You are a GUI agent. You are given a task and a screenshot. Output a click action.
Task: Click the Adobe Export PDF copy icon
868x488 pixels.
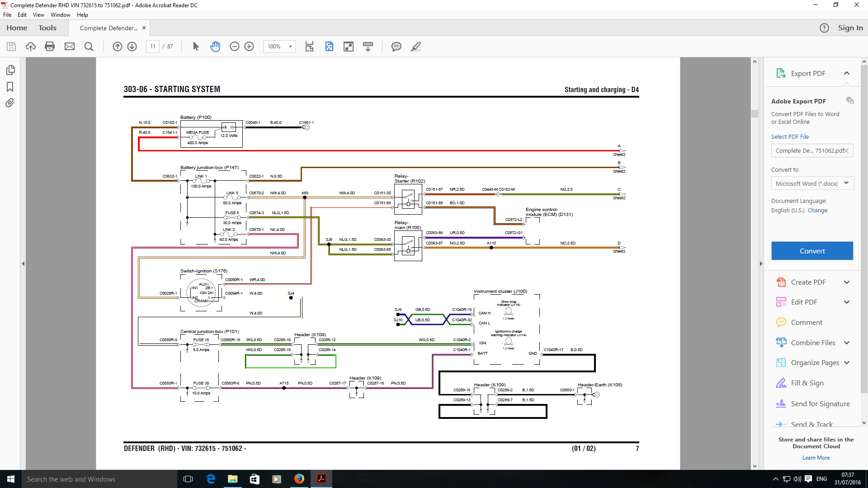pos(850,100)
